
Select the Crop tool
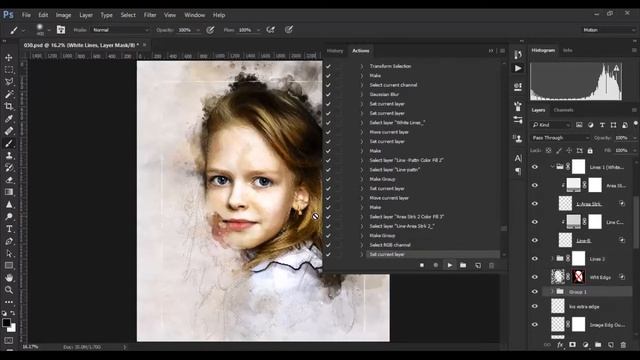pos(9,106)
